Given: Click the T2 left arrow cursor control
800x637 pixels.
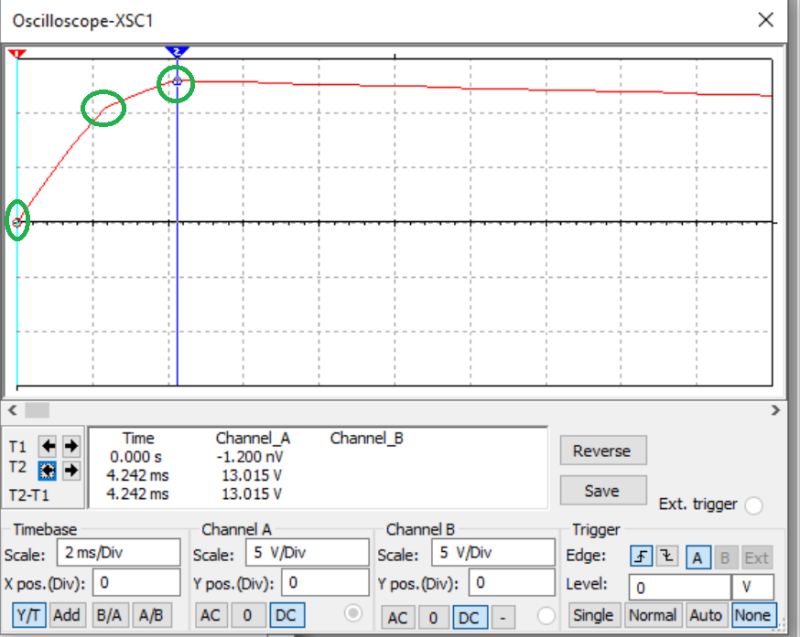Looking at the screenshot, I should click(48, 468).
